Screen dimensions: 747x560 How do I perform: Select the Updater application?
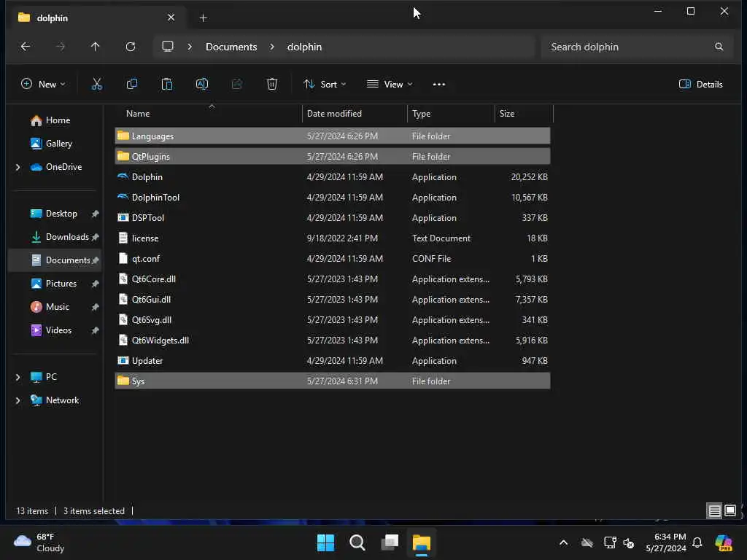(332, 361)
